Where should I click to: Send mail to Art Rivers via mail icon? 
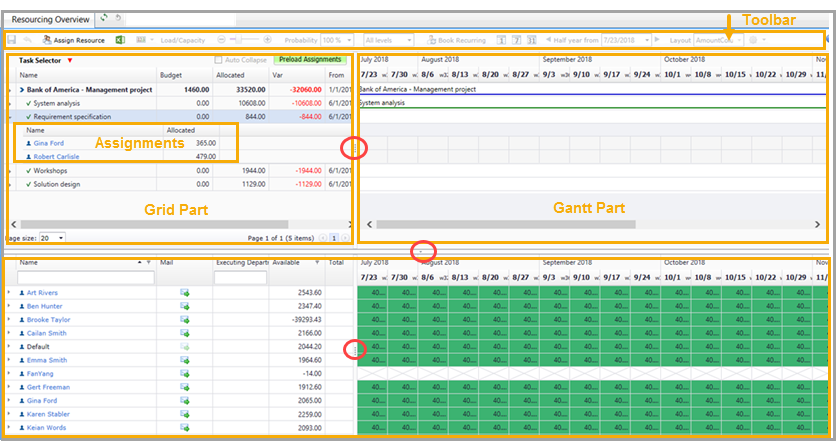click(184, 292)
